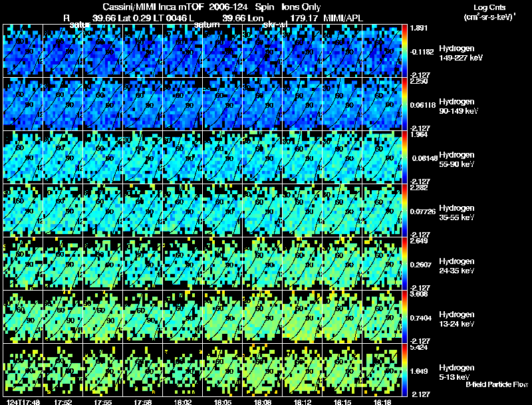532x405 pixels.
Task: Click the 1.891 colorbar maximum value
Action: tap(418, 28)
